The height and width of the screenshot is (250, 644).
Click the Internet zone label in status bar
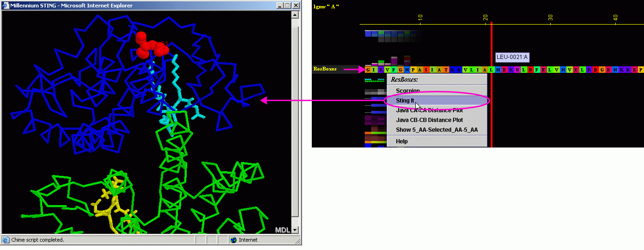pos(248,240)
